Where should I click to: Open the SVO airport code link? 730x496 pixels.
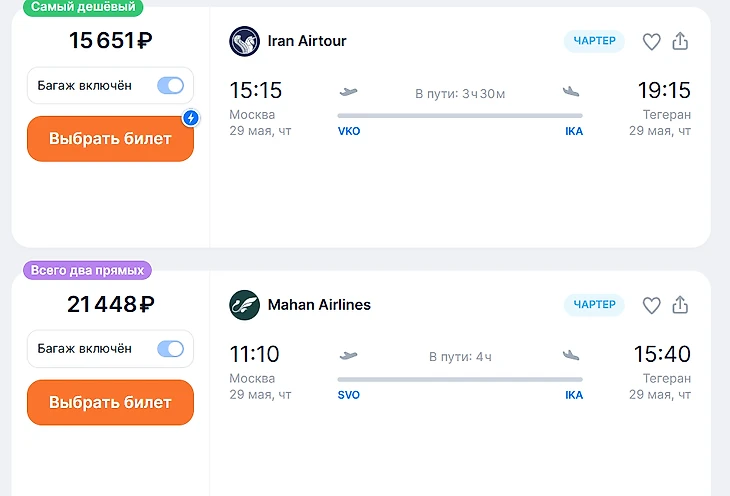[349, 395]
